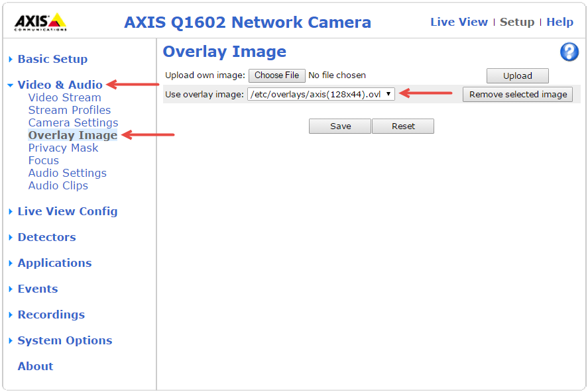Select the Video & Audio menu heading
The height and width of the screenshot is (392, 588).
click(60, 85)
